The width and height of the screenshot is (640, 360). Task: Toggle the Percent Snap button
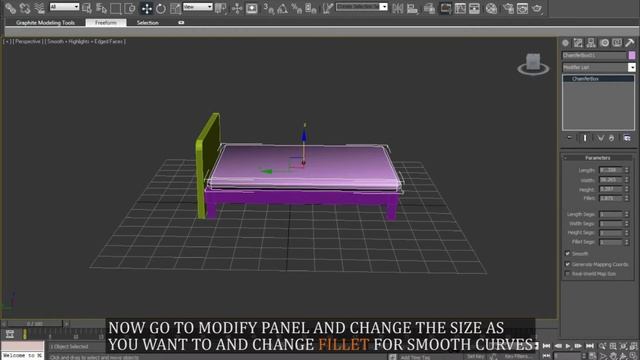297,8
